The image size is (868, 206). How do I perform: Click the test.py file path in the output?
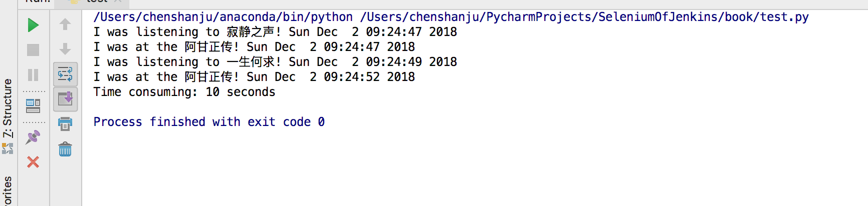[584, 17]
